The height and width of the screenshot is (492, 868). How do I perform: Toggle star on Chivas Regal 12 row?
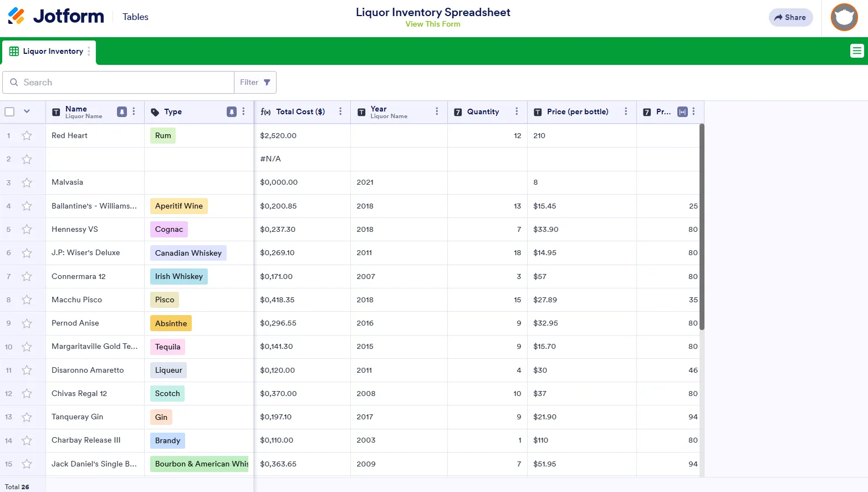(x=27, y=393)
